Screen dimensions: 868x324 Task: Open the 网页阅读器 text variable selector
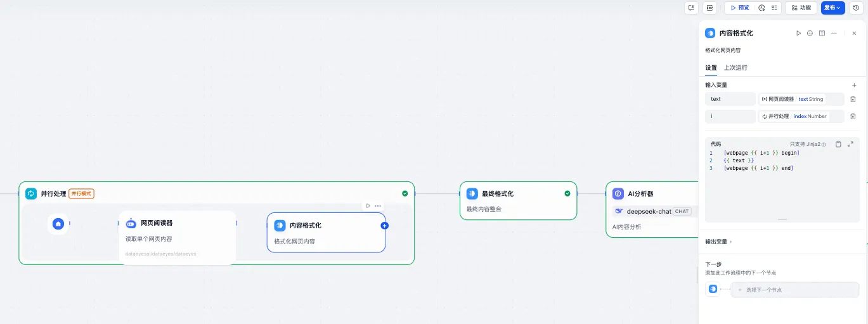point(801,99)
